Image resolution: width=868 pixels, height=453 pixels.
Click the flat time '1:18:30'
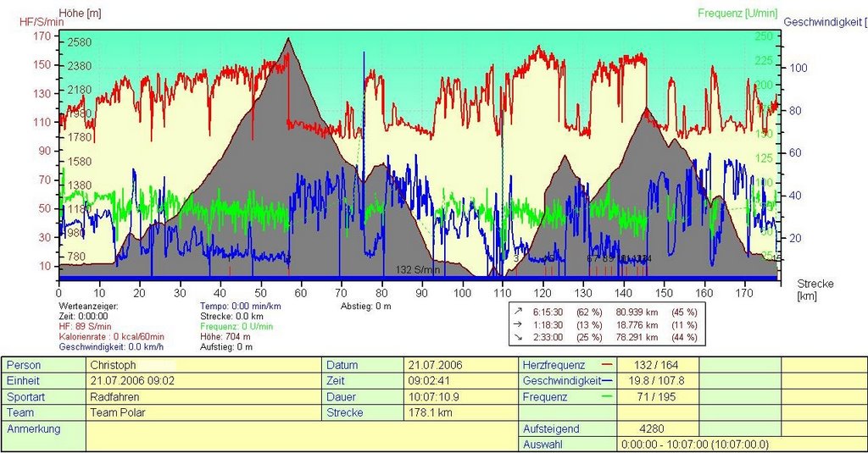548,324
